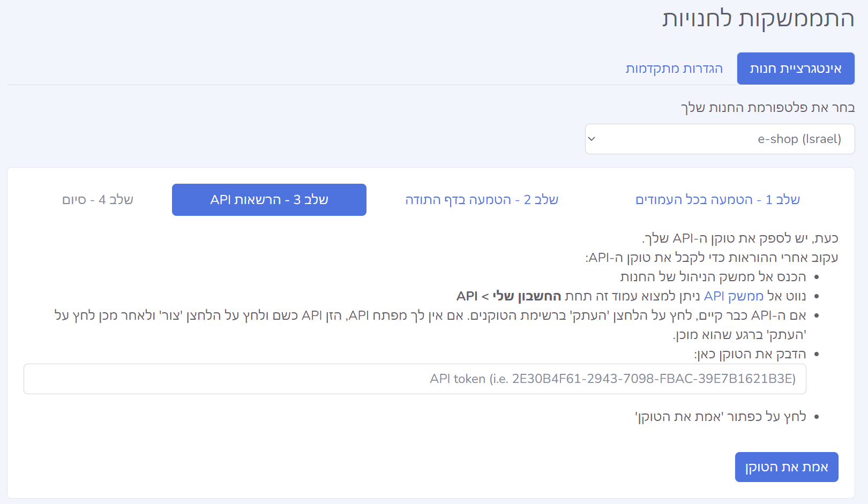Go to 'שלב 1 - הטמעה בכל העמודים'
868x504 pixels.
717,200
